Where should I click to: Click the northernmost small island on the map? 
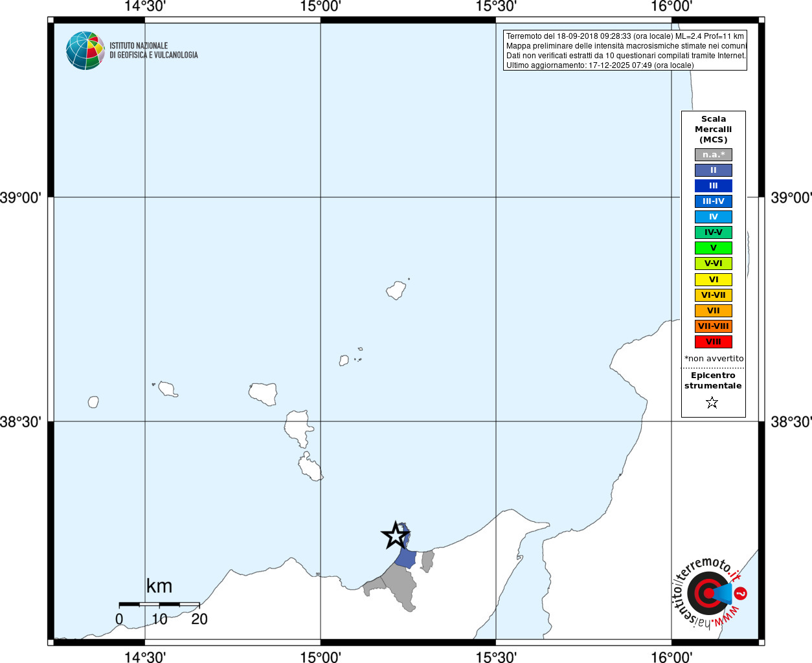(x=397, y=289)
